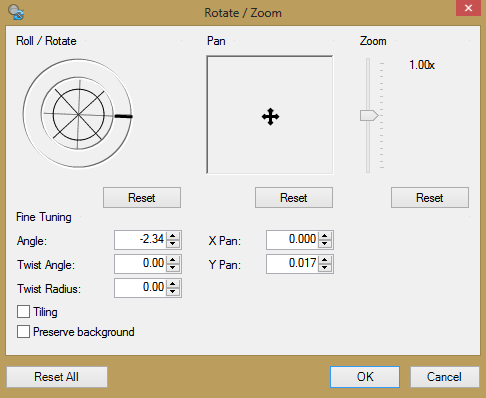486x398 pixels.
Task: Confirm with the OK button
Action: (365, 377)
